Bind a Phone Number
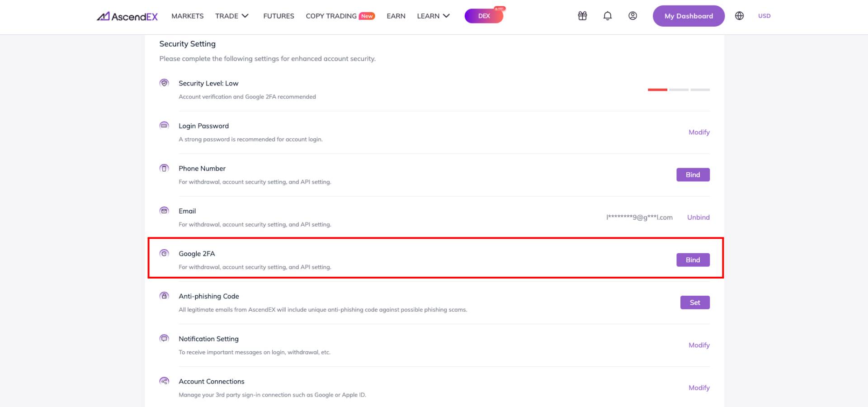This screenshot has height=407, width=868. [x=693, y=175]
